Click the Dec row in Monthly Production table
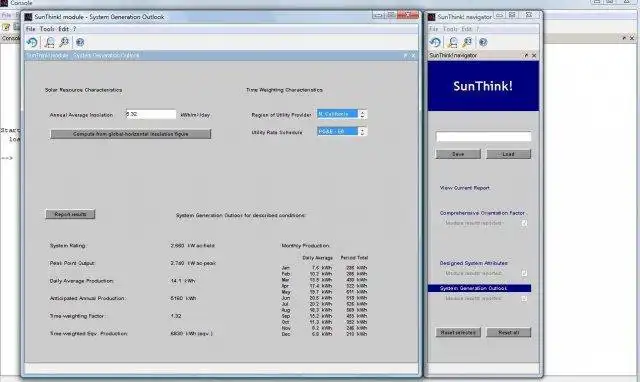Viewport: 640px width, 382px height. (x=324, y=334)
